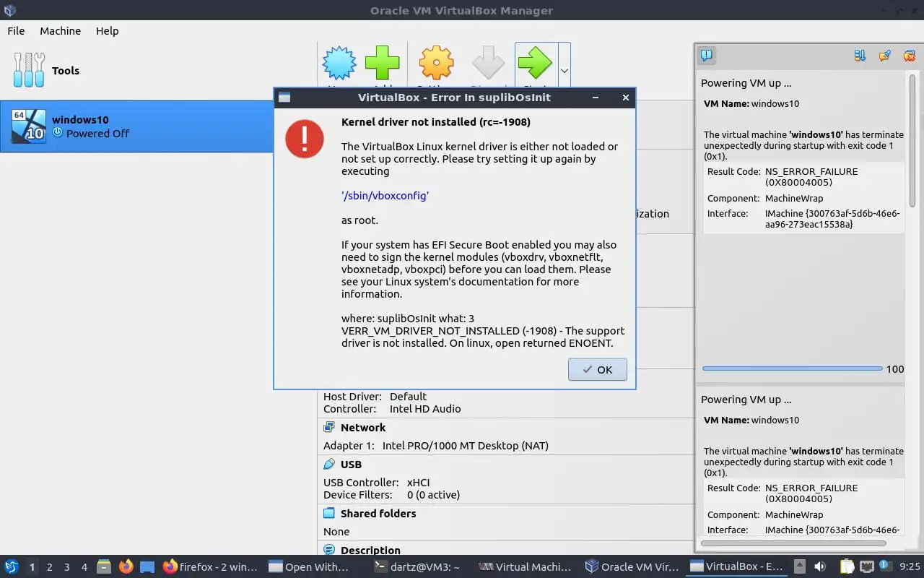Click the Shared folders header text

point(378,513)
